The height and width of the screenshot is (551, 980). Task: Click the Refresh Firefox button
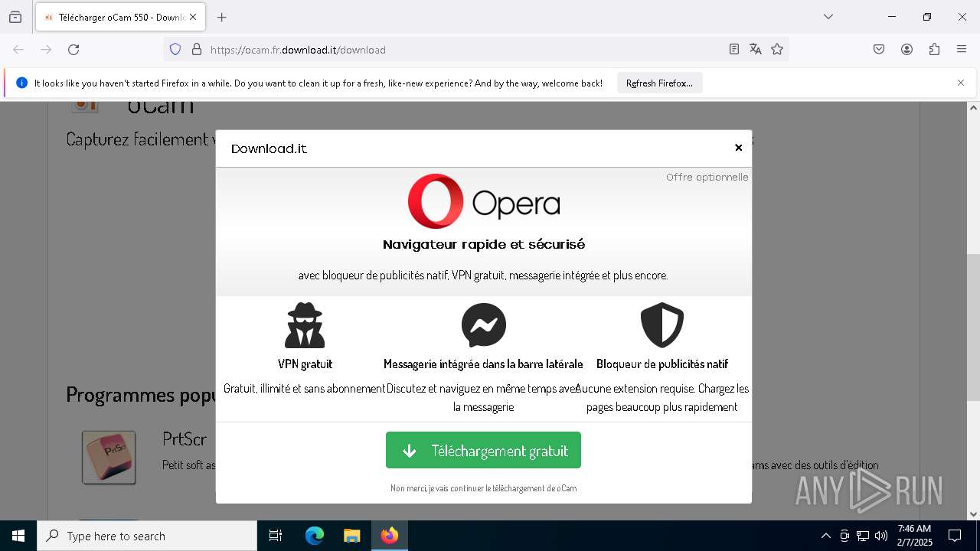coord(659,83)
